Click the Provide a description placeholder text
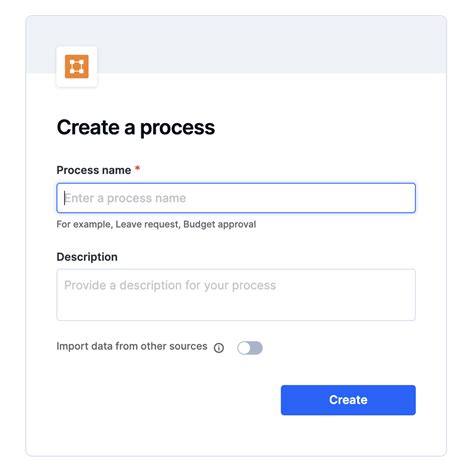Screen dimensions: 474x476 tap(170, 286)
